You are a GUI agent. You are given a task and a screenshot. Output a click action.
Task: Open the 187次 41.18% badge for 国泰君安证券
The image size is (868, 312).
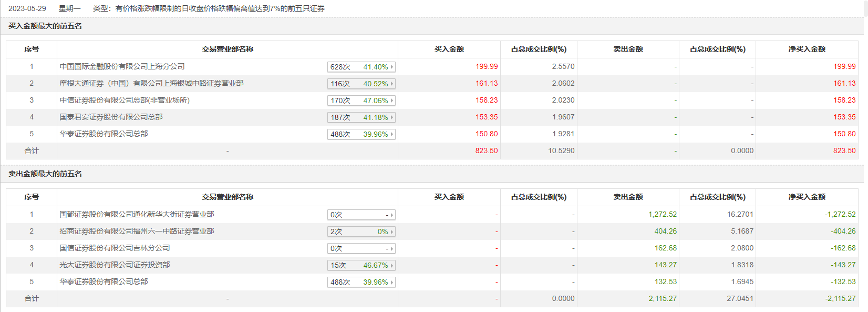[x=361, y=117]
